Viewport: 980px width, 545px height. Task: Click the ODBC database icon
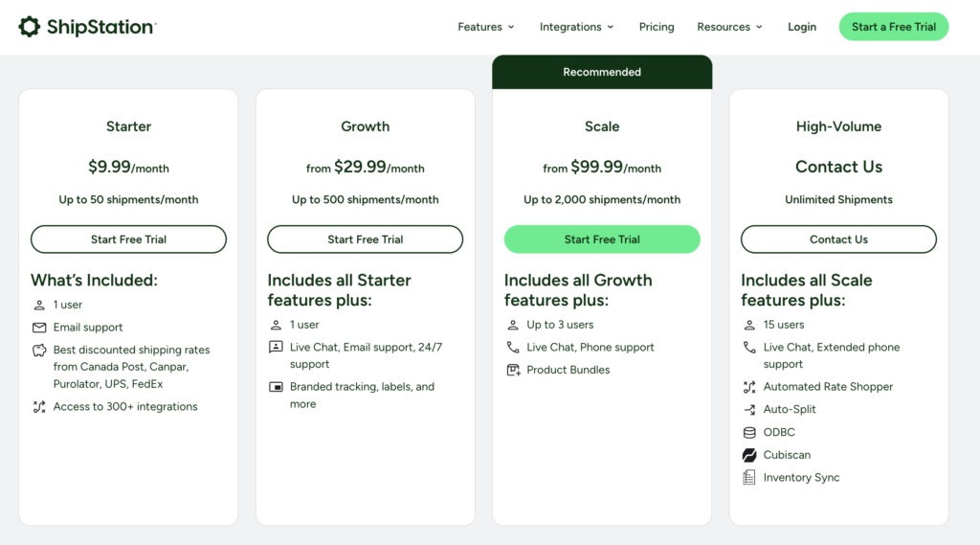pyautogui.click(x=749, y=433)
